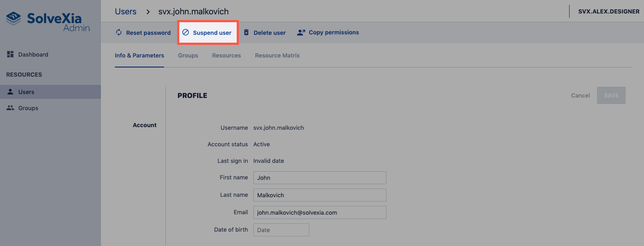Click the Email address field
This screenshot has height=246, width=644.
319,212
